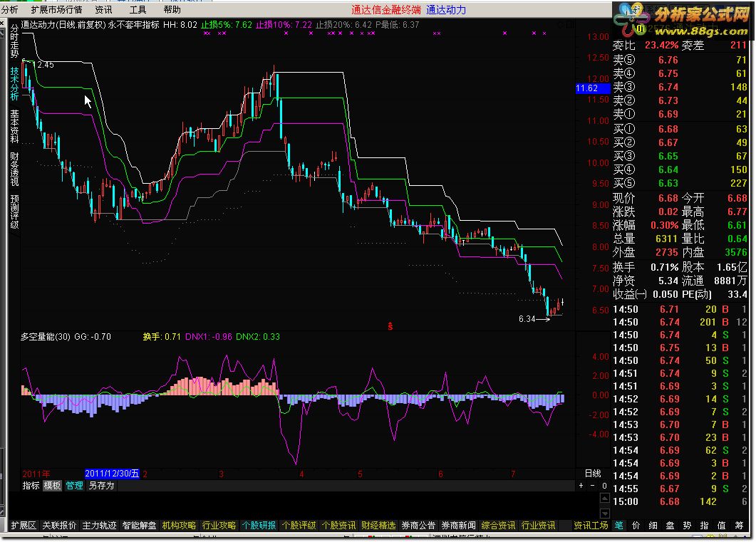Open the 扩展市场行情 menu

pyautogui.click(x=56, y=10)
